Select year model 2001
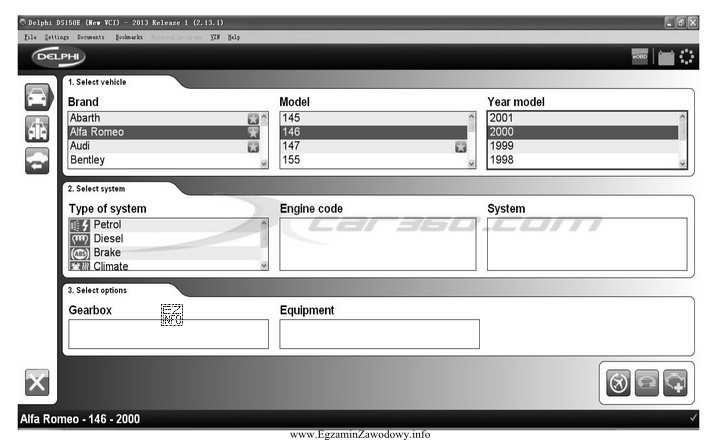 [583, 118]
